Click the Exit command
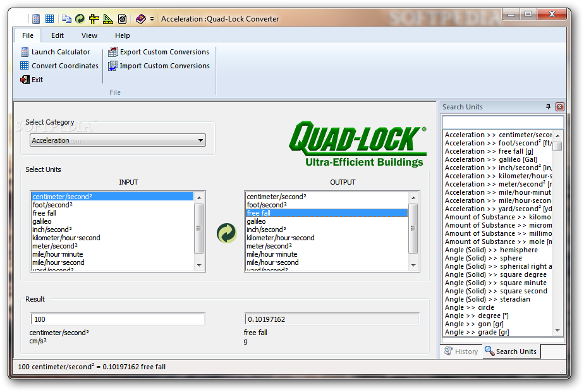Screen dimensions: 584x392 pos(32,80)
